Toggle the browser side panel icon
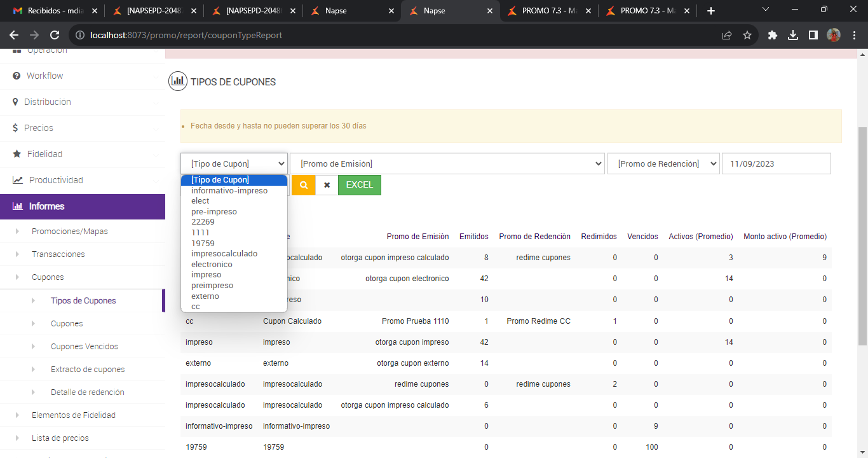Viewport: 868px width, 458px height. pos(813,36)
